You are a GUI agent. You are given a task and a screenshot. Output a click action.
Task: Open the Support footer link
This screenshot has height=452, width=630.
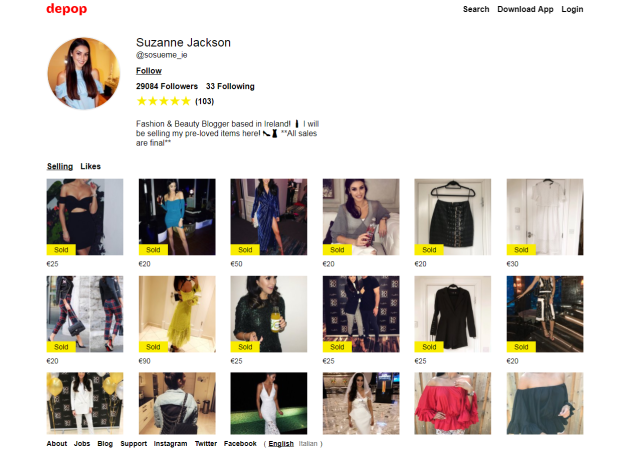click(x=134, y=443)
